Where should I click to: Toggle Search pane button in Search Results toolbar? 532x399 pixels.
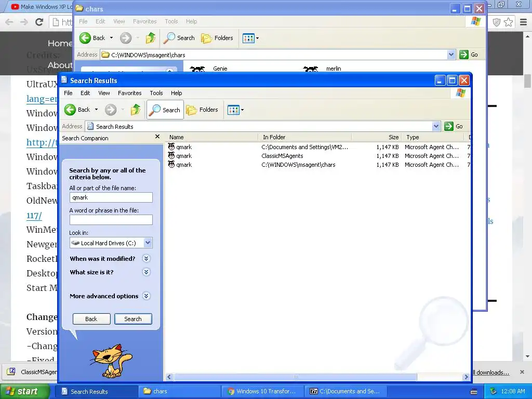pos(165,110)
